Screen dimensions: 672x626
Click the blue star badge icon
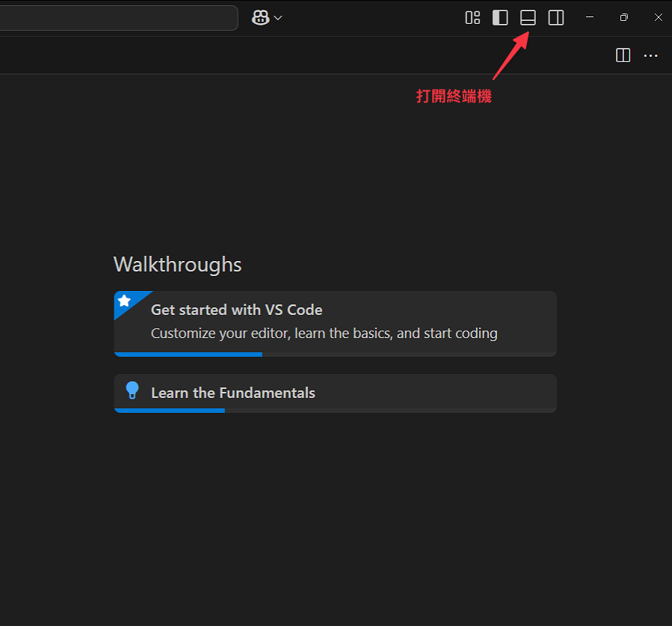(125, 301)
